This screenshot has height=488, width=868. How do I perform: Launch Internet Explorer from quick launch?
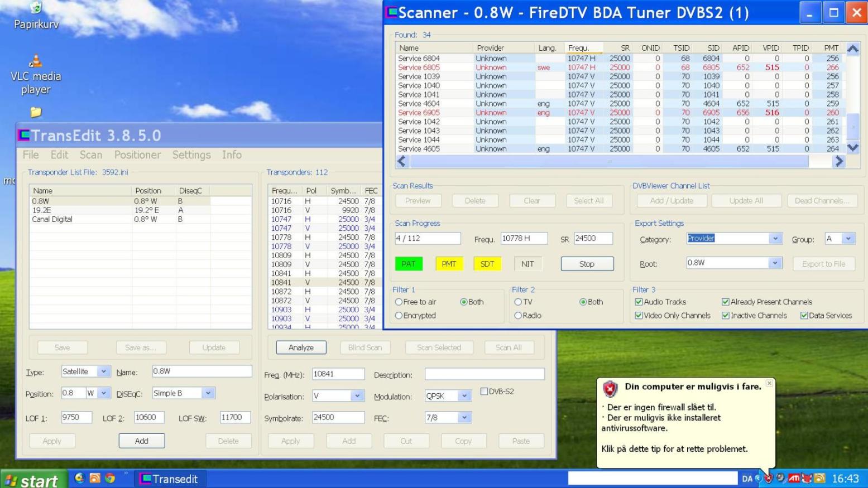click(x=79, y=478)
